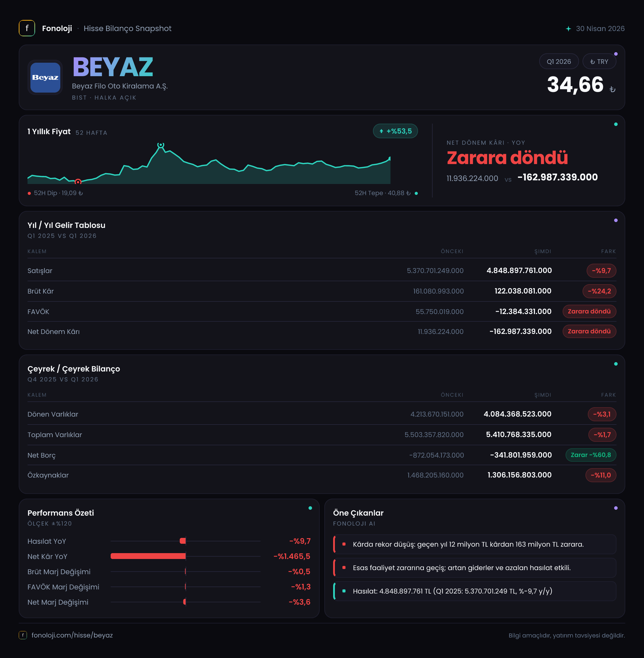Click the sparkle icon beside 30 Nisan 2026
The height and width of the screenshot is (658, 644).
[x=568, y=29]
